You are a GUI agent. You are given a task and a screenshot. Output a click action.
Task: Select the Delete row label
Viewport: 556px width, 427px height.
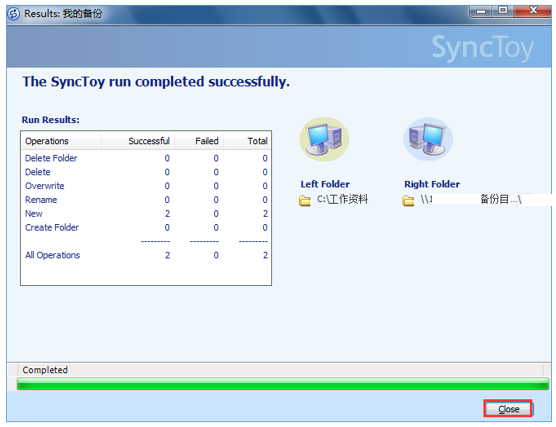point(38,172)
